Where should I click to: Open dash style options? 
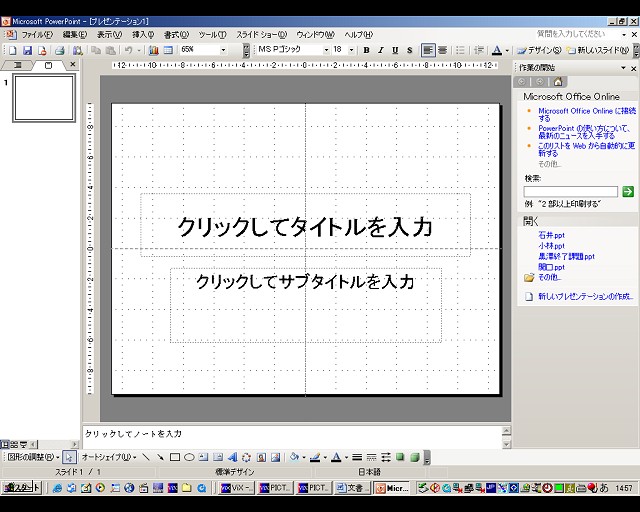[x=371, y=457]
